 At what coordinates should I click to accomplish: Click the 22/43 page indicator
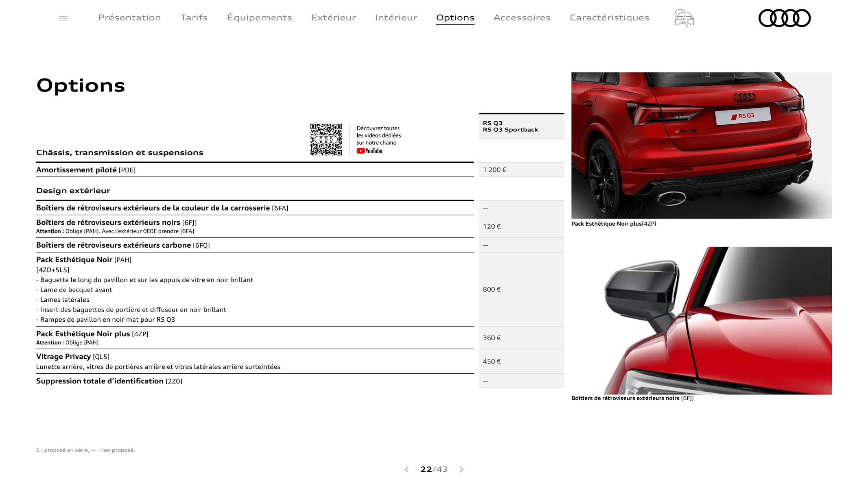[434, 469]
